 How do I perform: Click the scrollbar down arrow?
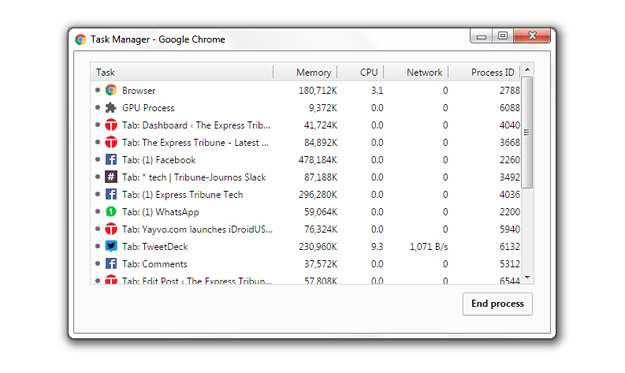(527, 277)
